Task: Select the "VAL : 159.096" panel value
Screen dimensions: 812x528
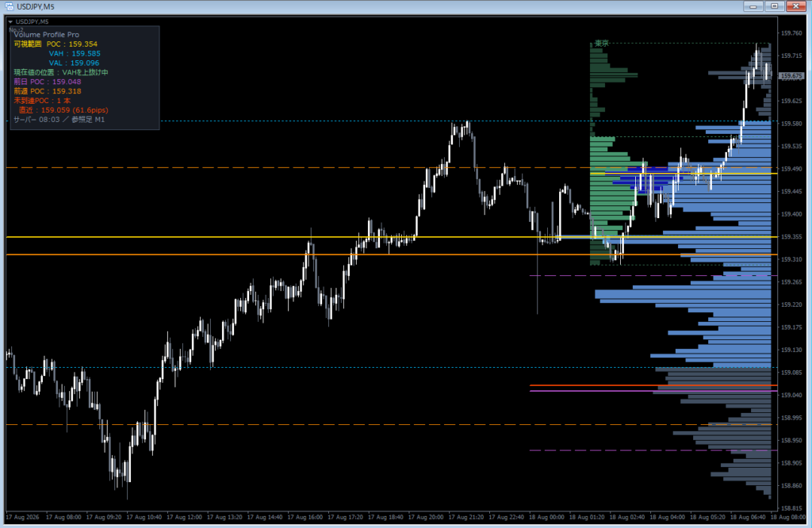Action: coord(74,63)
